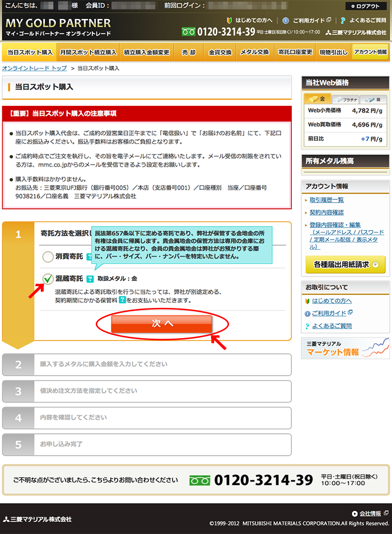Click step 4 内容を確認してください row
This screenshot has width=392, height=534.
pyautogui.click(x=147, y=418)
